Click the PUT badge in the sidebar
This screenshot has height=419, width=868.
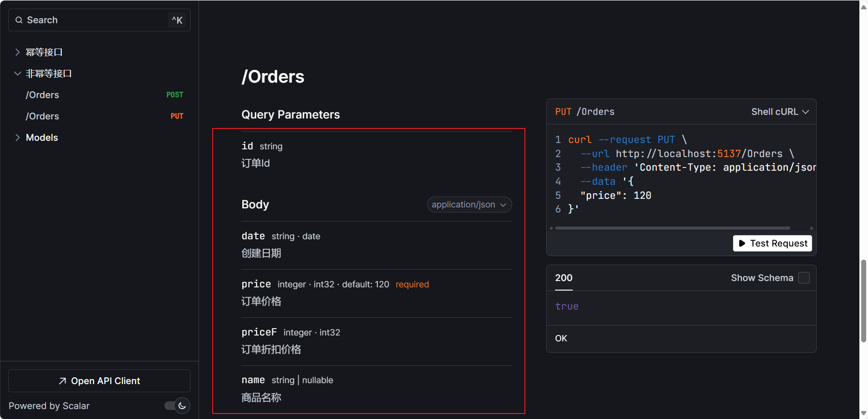177,116
